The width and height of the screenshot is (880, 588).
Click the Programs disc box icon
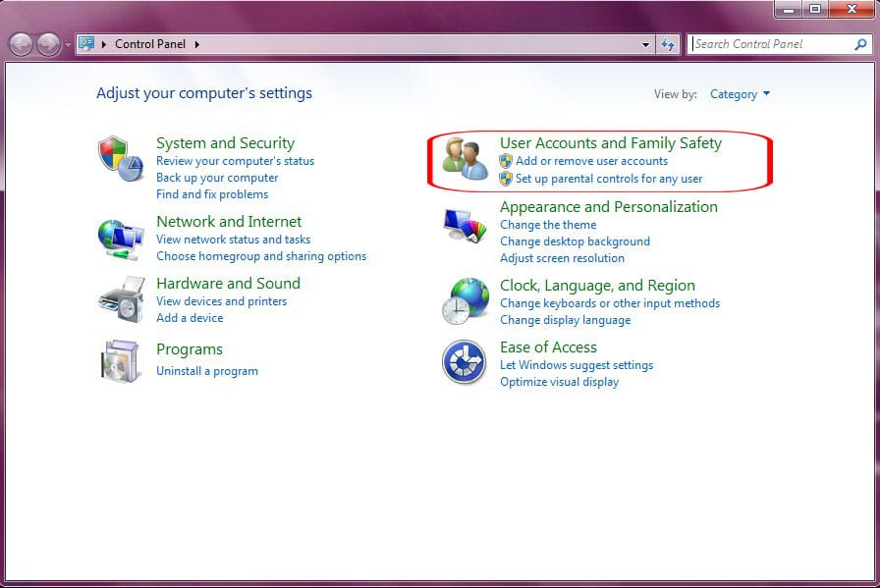(x=120, y=361)
